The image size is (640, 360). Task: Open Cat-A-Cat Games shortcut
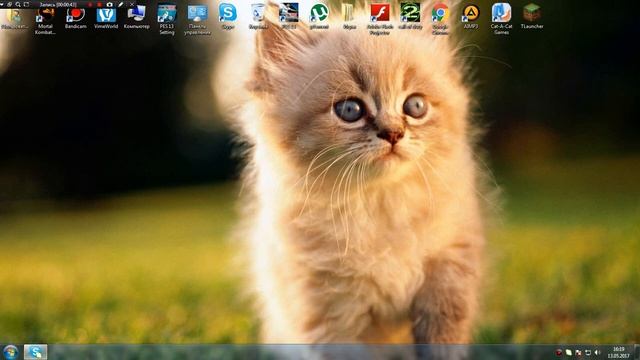tap(501, 19)
